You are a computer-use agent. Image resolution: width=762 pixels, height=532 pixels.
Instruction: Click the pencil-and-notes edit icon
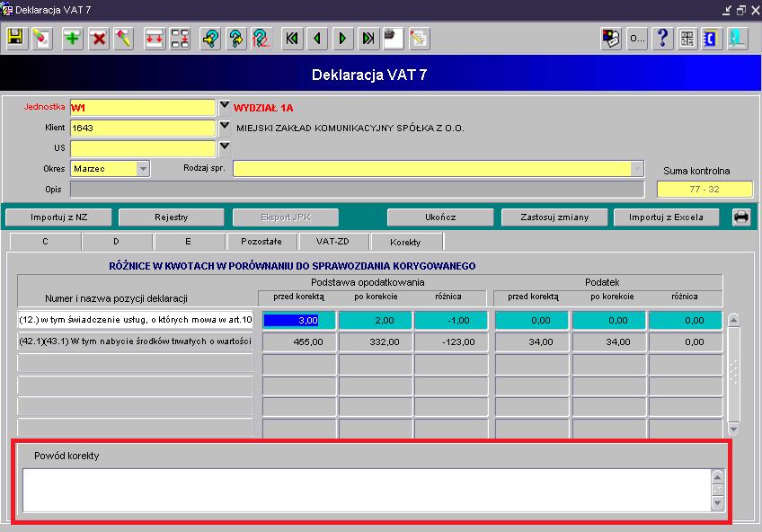pos(419,39)
